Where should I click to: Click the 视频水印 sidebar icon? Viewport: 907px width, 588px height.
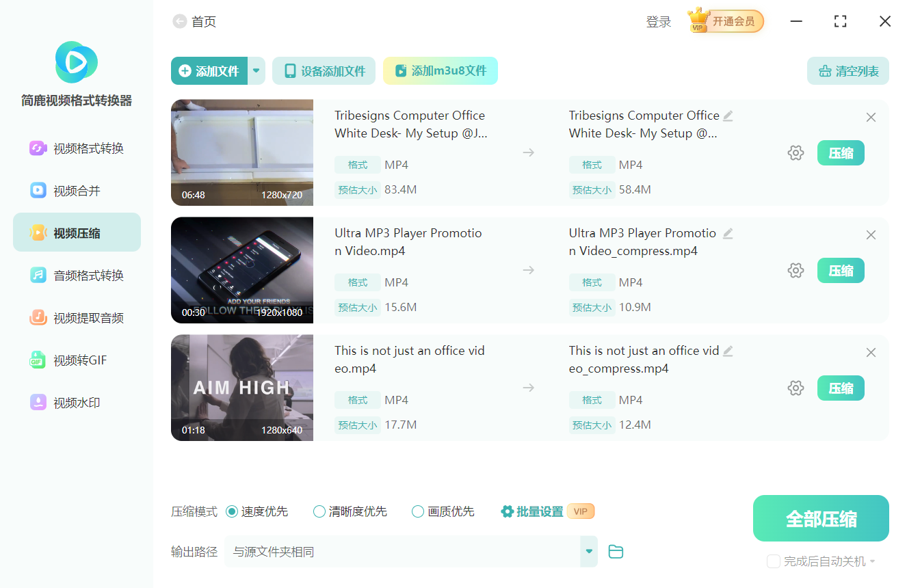tap(38, 403)
